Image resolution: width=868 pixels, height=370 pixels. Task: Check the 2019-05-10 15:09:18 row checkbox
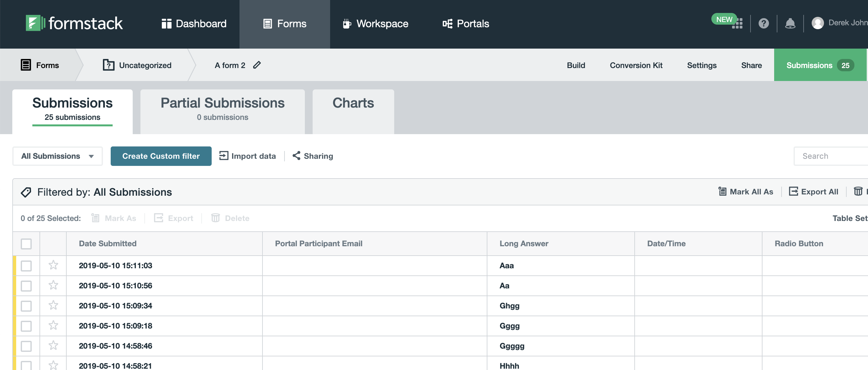click(x=26, y=326)
